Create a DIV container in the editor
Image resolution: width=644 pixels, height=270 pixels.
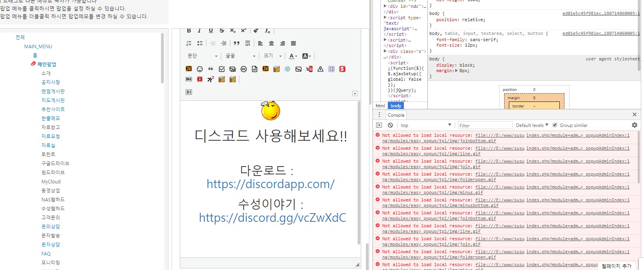[x=248, y=43]
